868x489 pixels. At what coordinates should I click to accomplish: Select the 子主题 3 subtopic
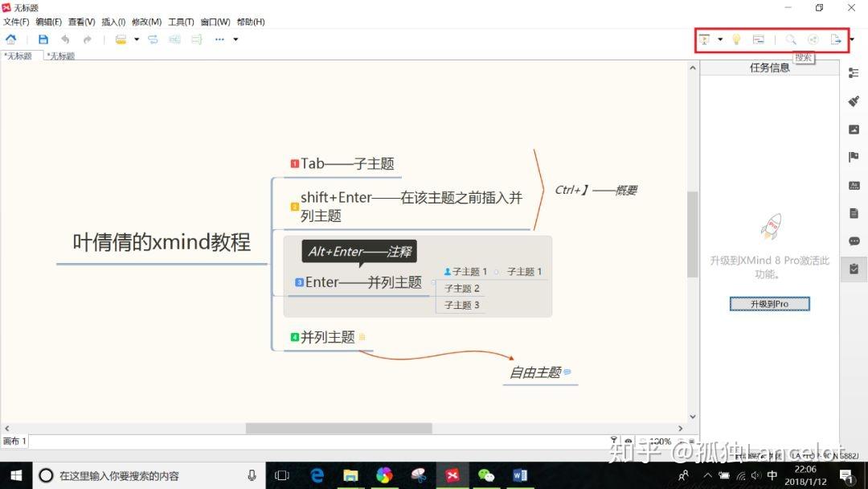[461, 305]
